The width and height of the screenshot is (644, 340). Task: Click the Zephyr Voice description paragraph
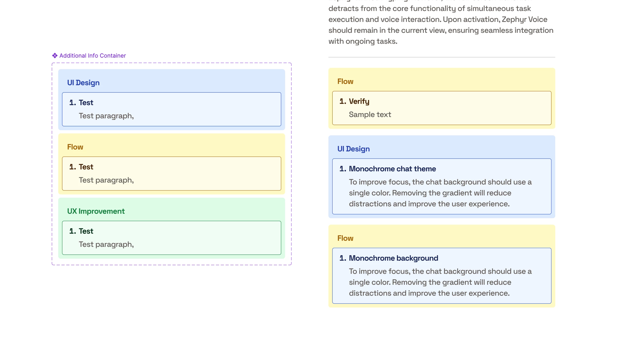[441, 25]
